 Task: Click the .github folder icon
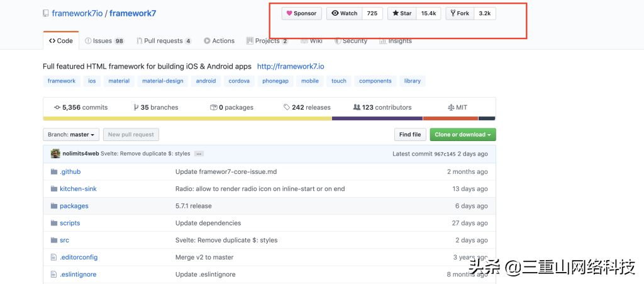[x=54, y=172]
